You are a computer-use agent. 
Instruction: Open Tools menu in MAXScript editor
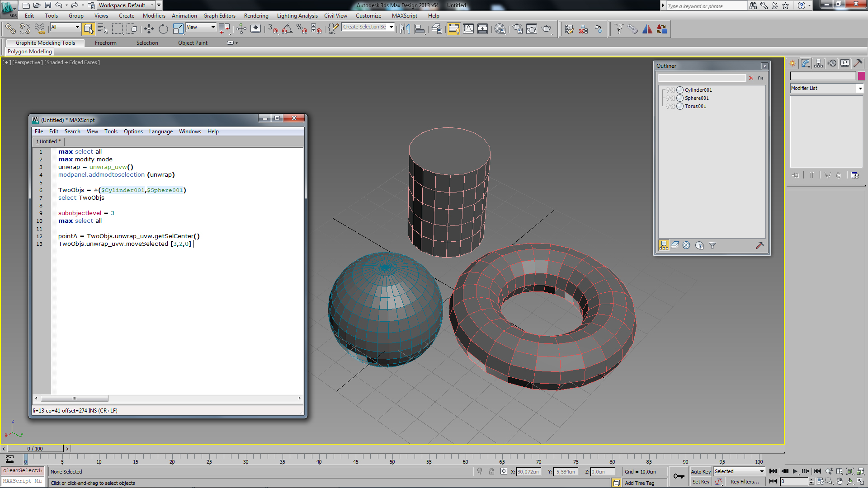point(111,131)
